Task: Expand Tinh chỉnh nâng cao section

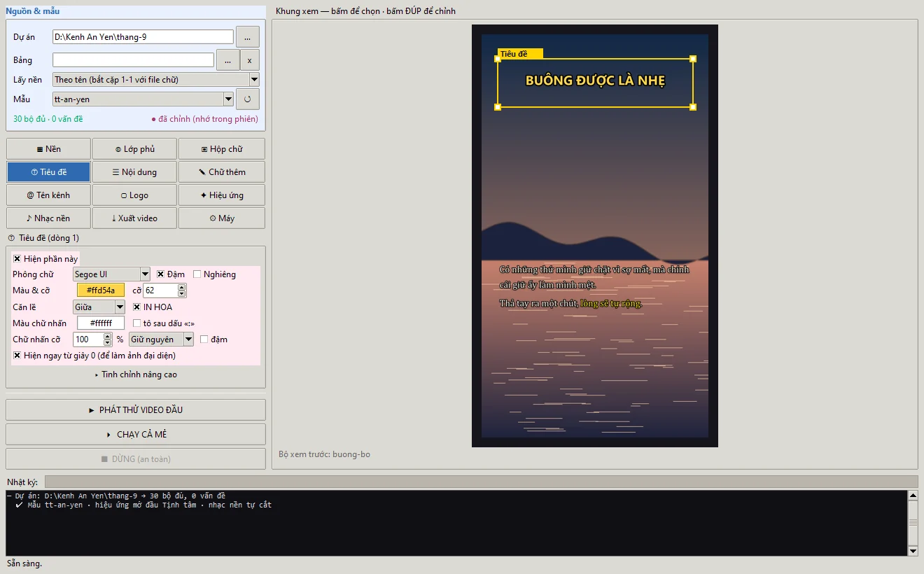Action: (136, 374)
